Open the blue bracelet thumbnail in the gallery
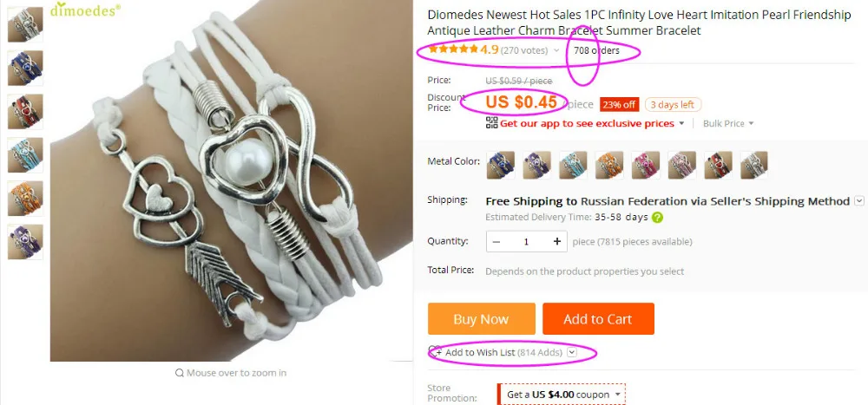Image resolution: width=868 pixels, height=405 pixels. coord(25,68)
